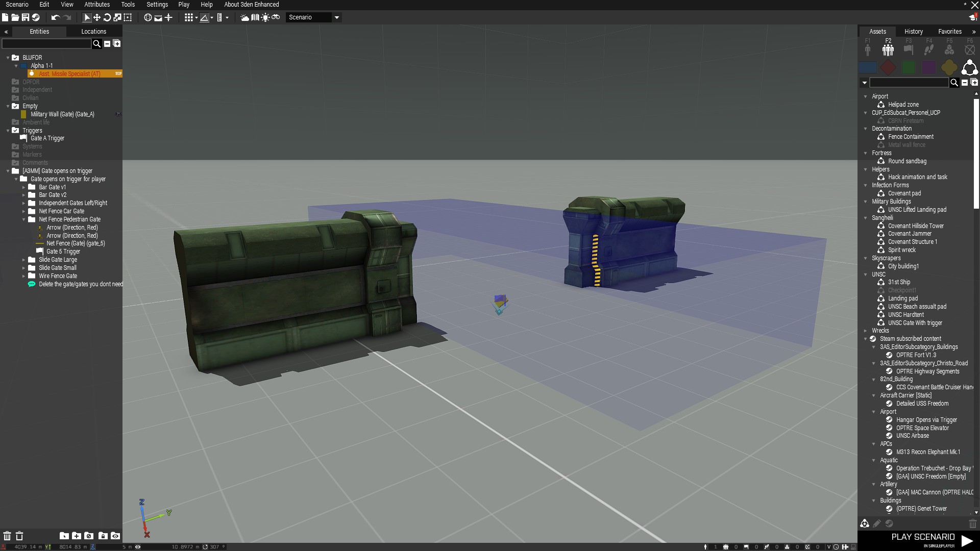The image size is (980, 551).
Task: Select the Rotate widget tool
Action: 107,17
